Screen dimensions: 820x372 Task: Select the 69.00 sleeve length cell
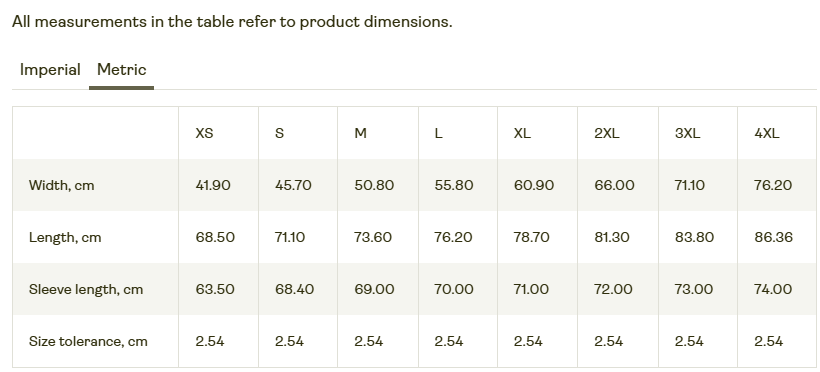pyautogui.click(x=374, y=289)
